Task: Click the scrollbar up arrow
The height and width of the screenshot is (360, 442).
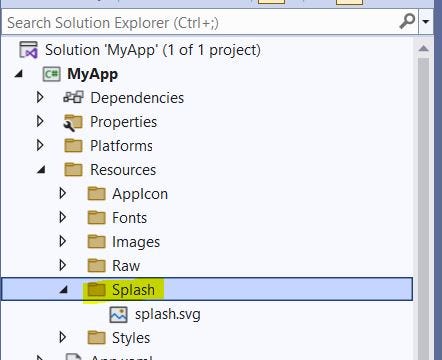Action: click(x=424, y=49)
